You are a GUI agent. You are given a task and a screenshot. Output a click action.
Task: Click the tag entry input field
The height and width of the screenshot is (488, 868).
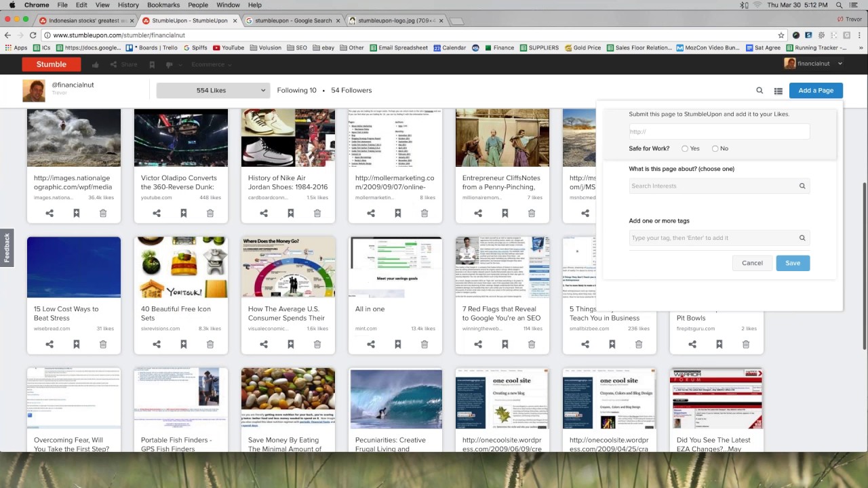point(719,238)
